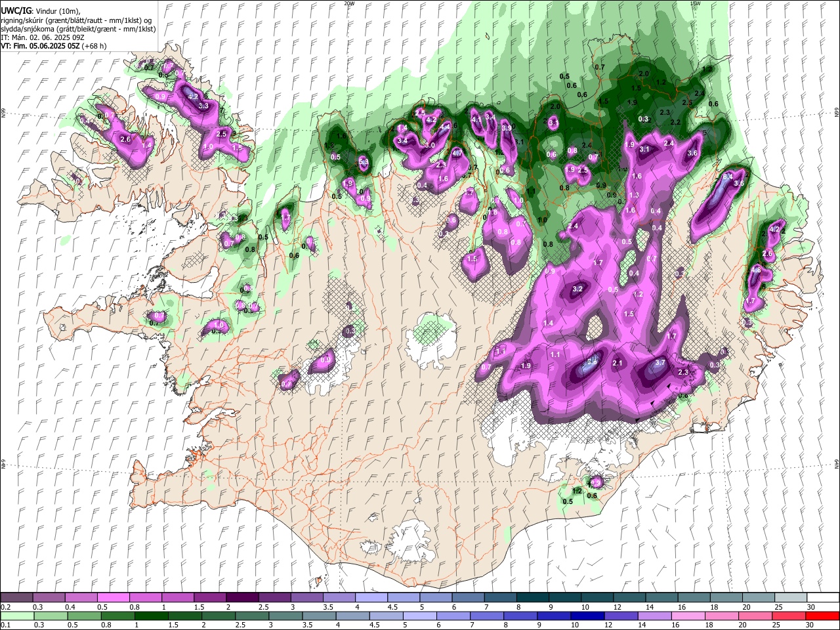This screenshot has height=630, width=840.
Task: Click the medium green rain swatch at 0.5
Action: [83, 616]
